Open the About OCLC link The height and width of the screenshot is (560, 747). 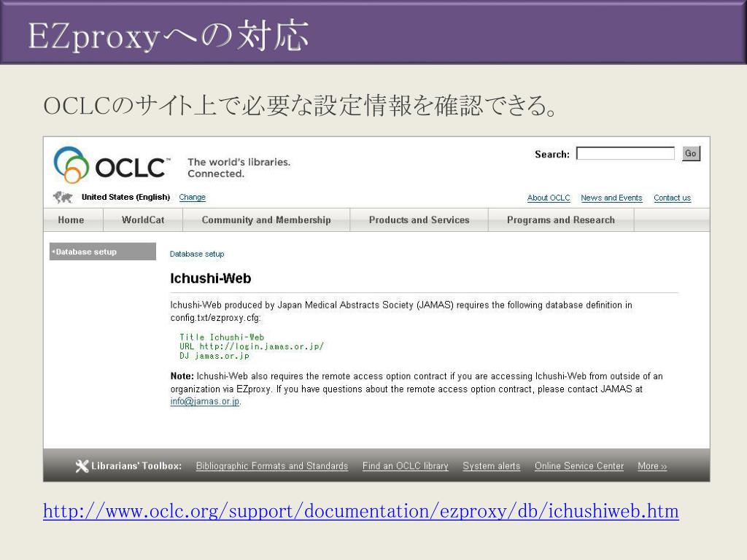point(549,198)
